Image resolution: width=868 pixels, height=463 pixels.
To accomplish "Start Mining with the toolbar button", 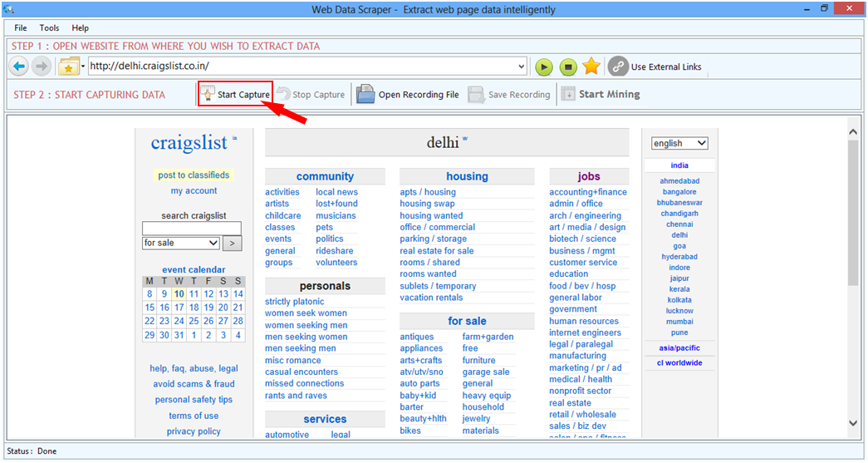I will click(601, 94).
